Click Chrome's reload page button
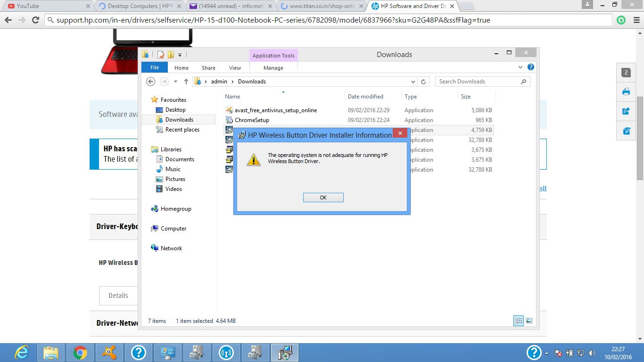This screenshot has height=362, width=644. click(35, 20)
